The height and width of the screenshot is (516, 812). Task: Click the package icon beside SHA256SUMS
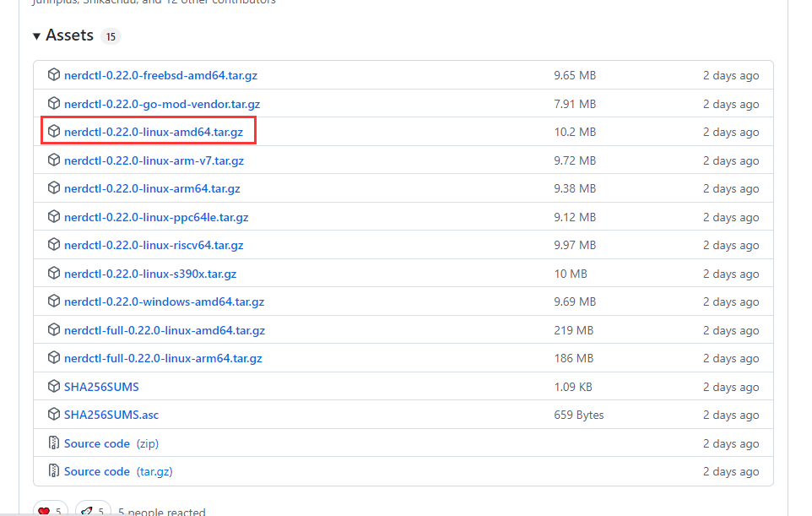(x=54, y=386)
